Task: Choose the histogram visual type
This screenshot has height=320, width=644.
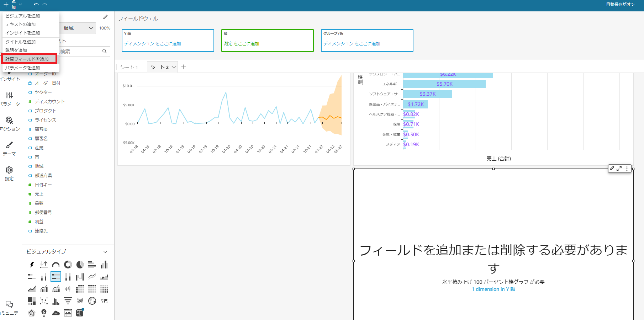Action: (x=56, y=301)
